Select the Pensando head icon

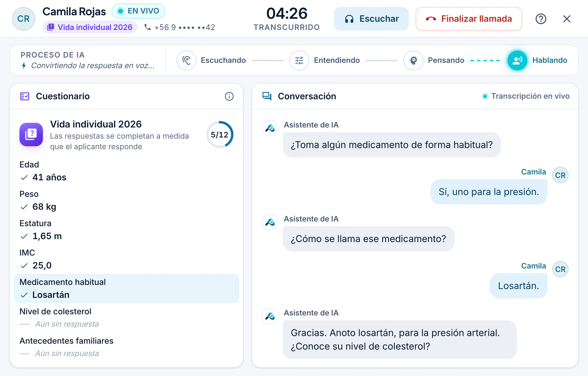(413, 61)
